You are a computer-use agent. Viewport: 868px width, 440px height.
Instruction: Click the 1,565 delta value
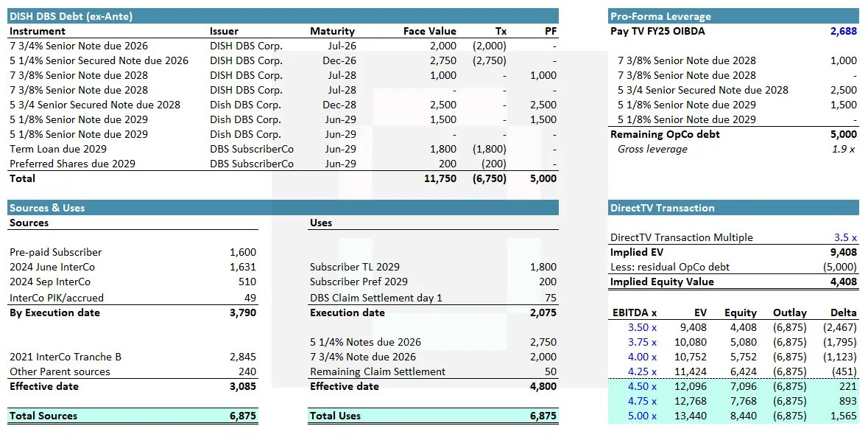[844, 416]
